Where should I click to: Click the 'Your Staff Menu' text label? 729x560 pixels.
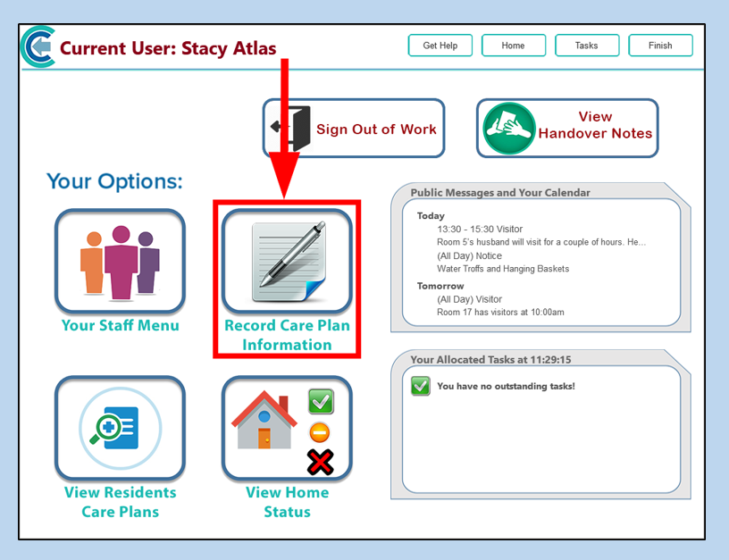tap(120, 325)
